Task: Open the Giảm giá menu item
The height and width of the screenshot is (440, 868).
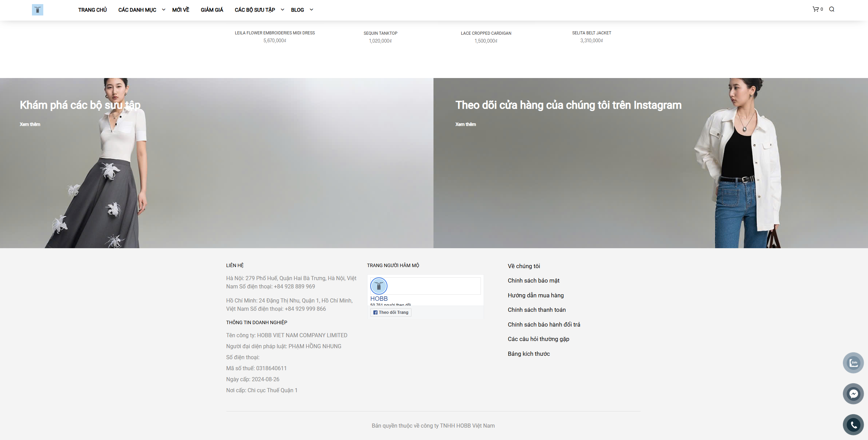Action: [212, 10]
